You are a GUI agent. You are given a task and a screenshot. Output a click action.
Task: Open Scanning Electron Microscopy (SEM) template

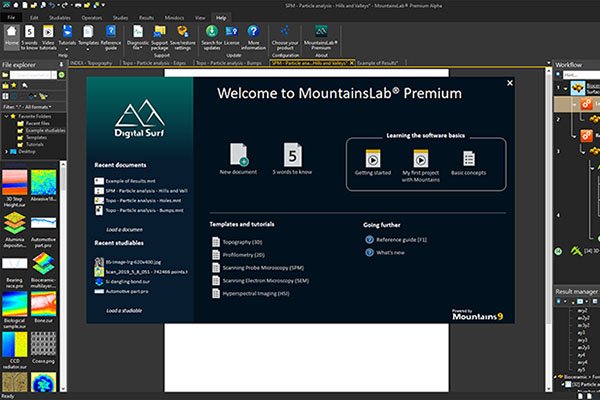coord(261,281)
